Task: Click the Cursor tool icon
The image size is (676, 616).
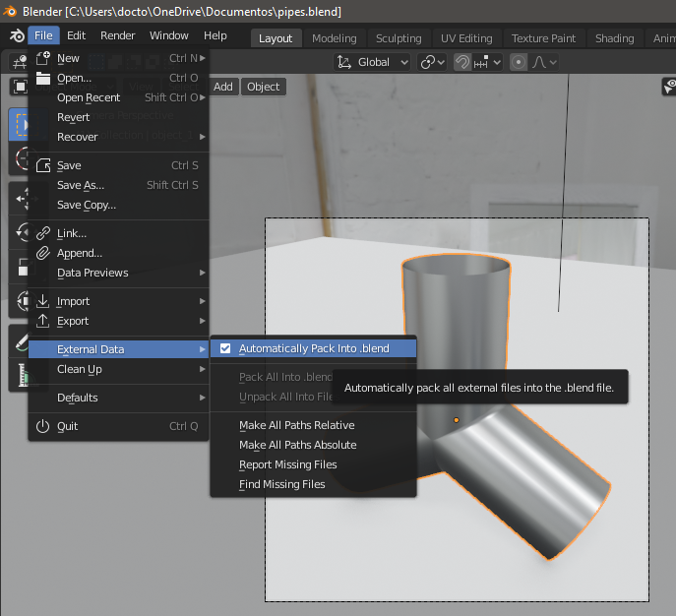Action: (x=21, y=159)
